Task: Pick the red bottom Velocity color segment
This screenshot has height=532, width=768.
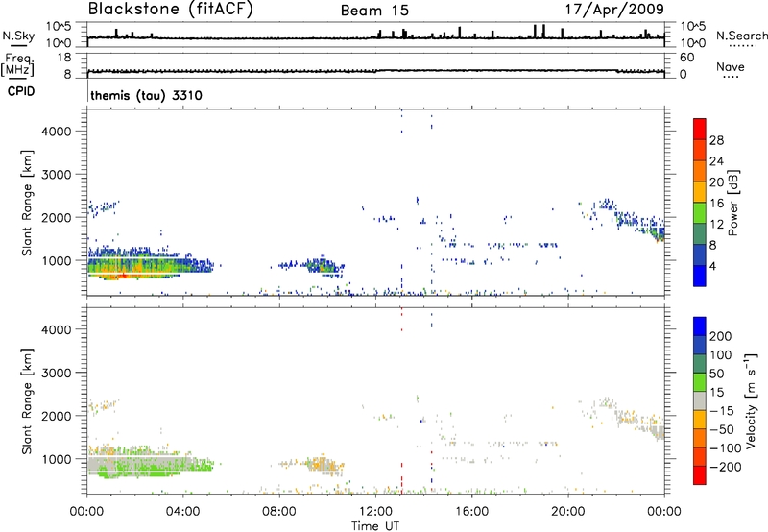Action: click(x=700, y=475)
